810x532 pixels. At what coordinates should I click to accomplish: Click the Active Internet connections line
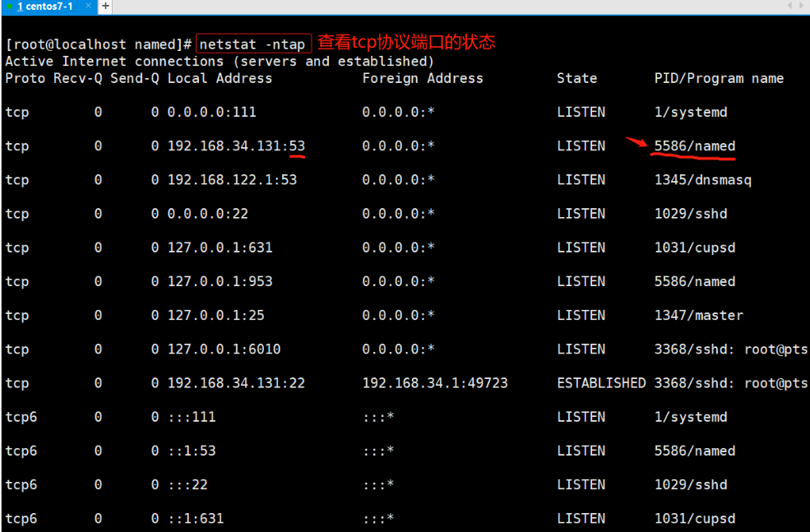click(x=220, y=62)
